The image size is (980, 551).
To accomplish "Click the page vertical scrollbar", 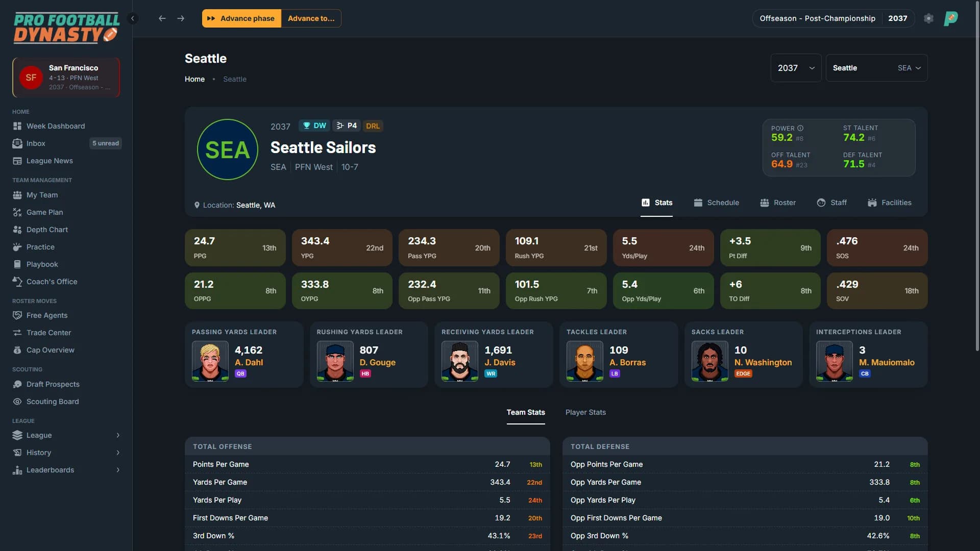I will [x=977, y=176].
